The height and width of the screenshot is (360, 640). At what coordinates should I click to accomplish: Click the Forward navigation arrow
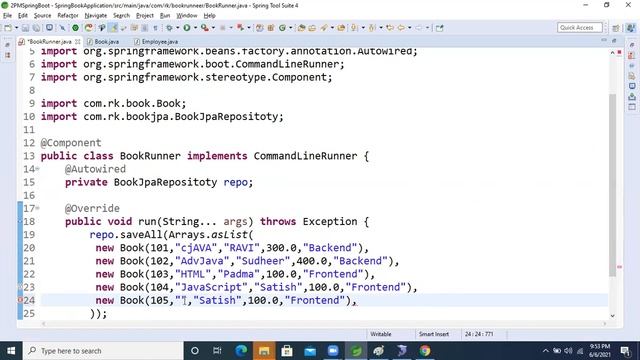coord(419,28)
